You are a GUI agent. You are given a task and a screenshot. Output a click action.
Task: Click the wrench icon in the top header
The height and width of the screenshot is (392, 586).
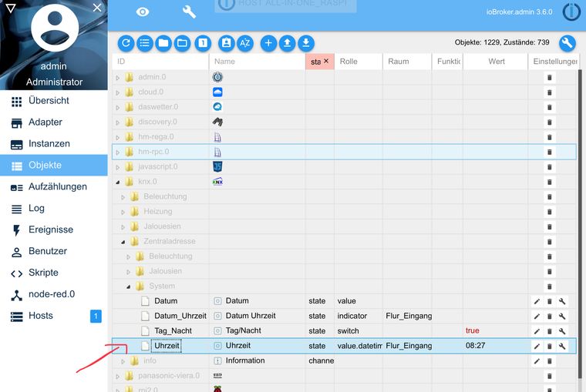pyautogui.click(x=189, y=12)
